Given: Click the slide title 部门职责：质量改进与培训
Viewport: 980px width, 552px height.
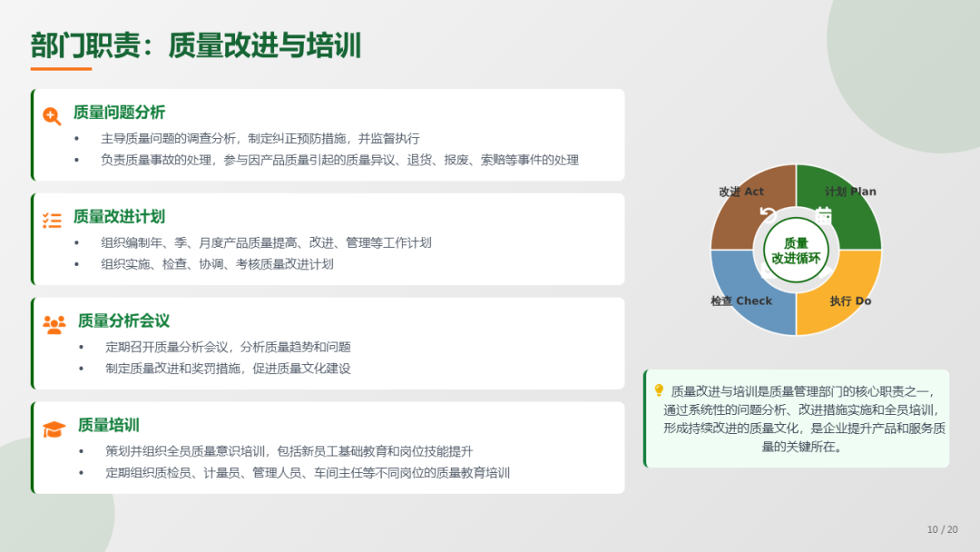Looking at the screenshot, I should tap(196, 45).
